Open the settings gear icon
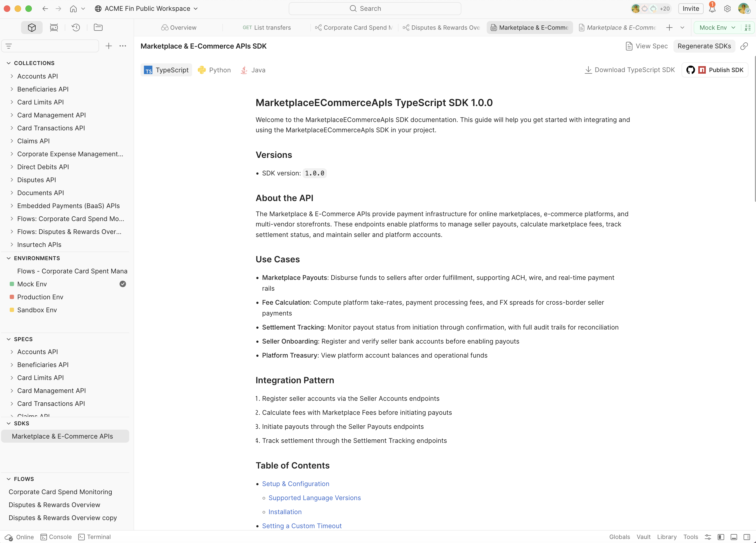The image size is (756, 543). click(727, 9)
